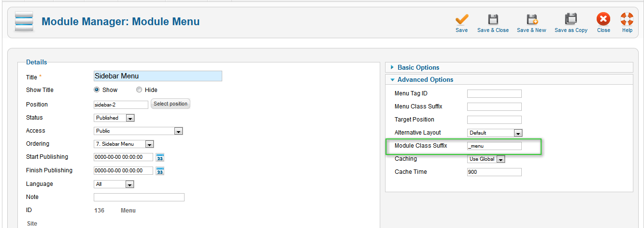Click the red Close toolbar icon
The height and width of the screenshot is (228, 644).
coord(603,19)
